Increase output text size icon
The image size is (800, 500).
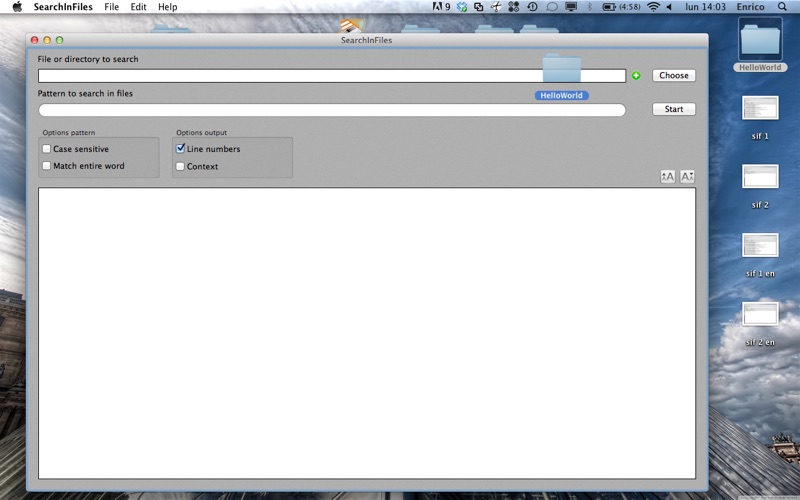[x=667, y=177]
